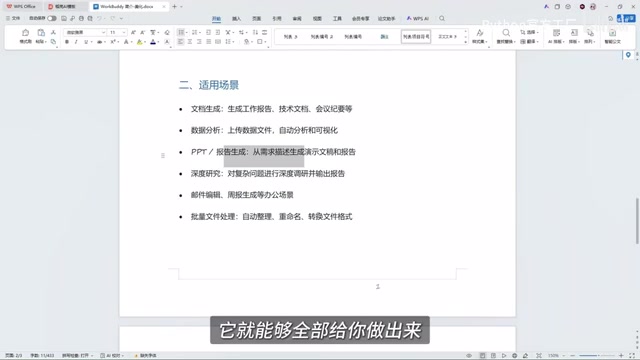Align paragraph left
The width and height of the screenshot is (640, 360).
tap(180, 42)
